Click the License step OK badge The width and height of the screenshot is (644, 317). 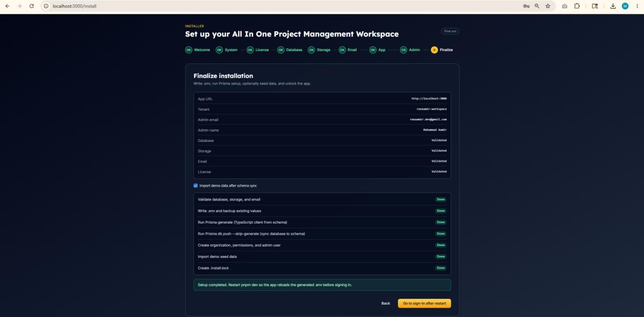coord(250,50)
